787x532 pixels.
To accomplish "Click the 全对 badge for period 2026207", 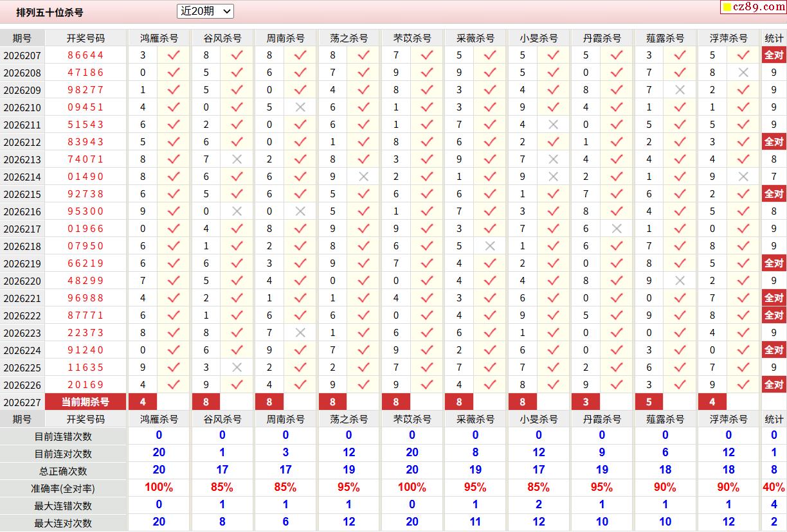I will coord(773,55).
